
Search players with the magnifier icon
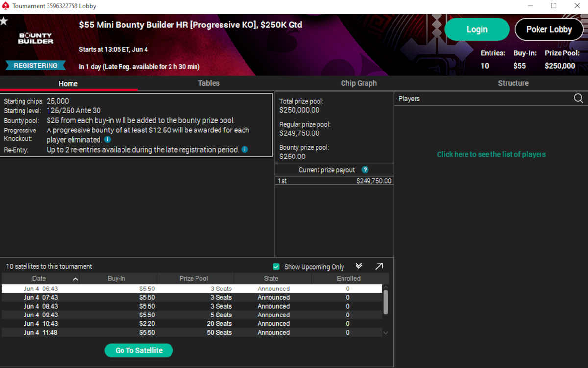pos(578,98)
